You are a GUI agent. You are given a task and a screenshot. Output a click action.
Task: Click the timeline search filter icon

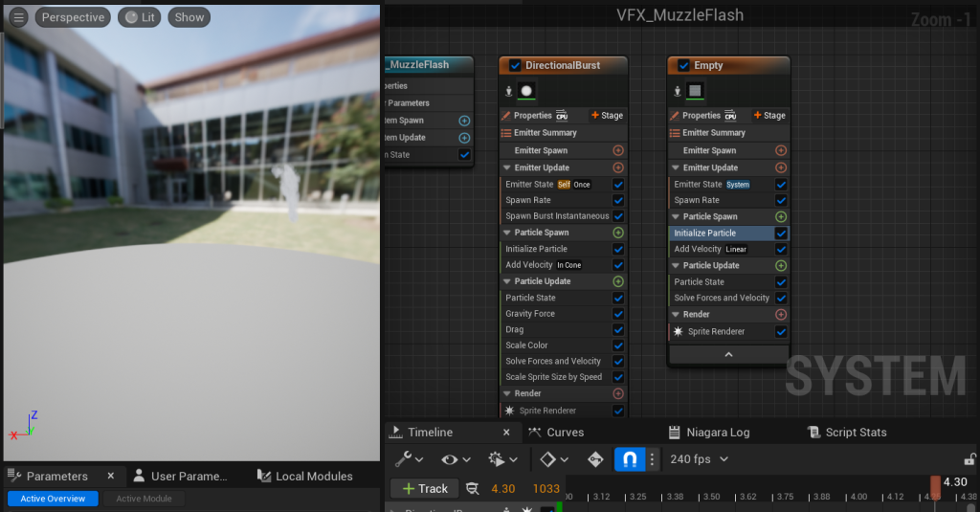point(472,489)
